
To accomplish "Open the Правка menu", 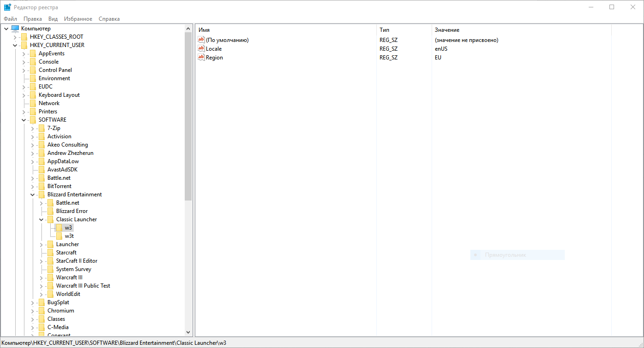I will pos(33,19).
